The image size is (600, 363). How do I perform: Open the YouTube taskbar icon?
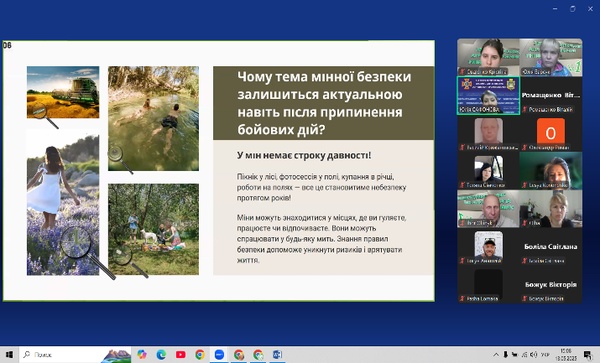pyautogui.click(x=181, y=355)
